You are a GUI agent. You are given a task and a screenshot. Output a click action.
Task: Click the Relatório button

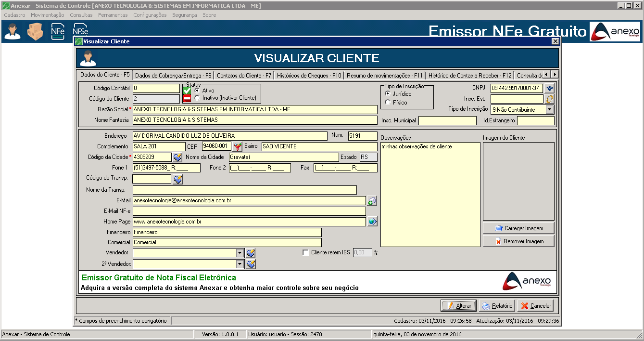497,306
